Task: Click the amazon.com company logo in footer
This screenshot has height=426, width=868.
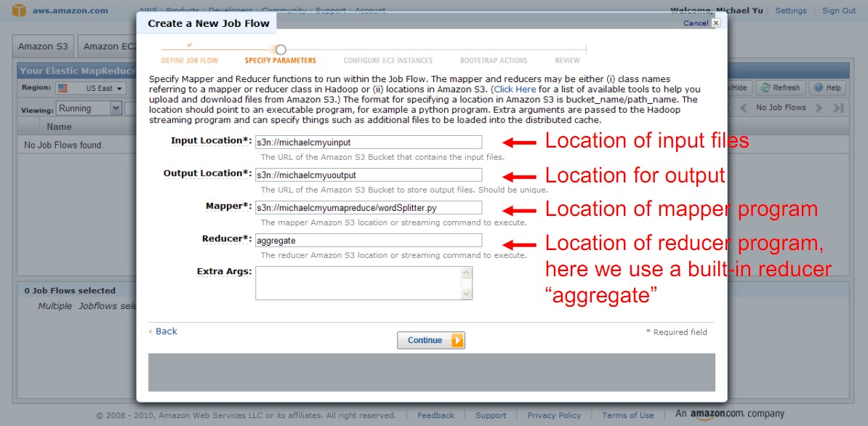Action: tap(730, 414)
